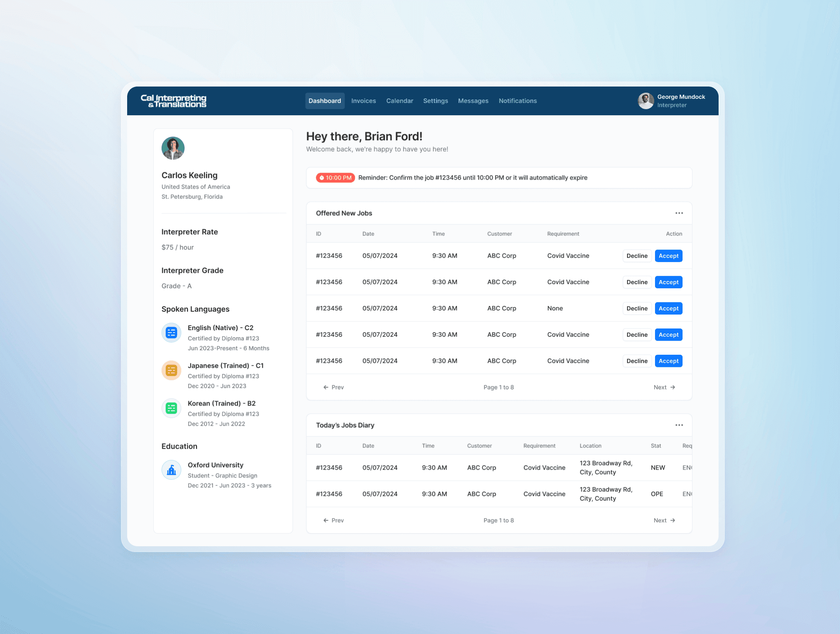Open George Mundock's profile avatar
The width and height of the screenshot is (840, 634).
646,100
